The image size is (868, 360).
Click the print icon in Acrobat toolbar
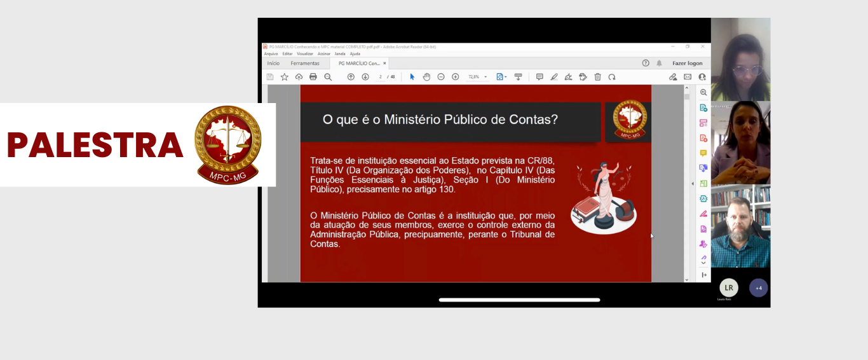[x=313, y=77]
